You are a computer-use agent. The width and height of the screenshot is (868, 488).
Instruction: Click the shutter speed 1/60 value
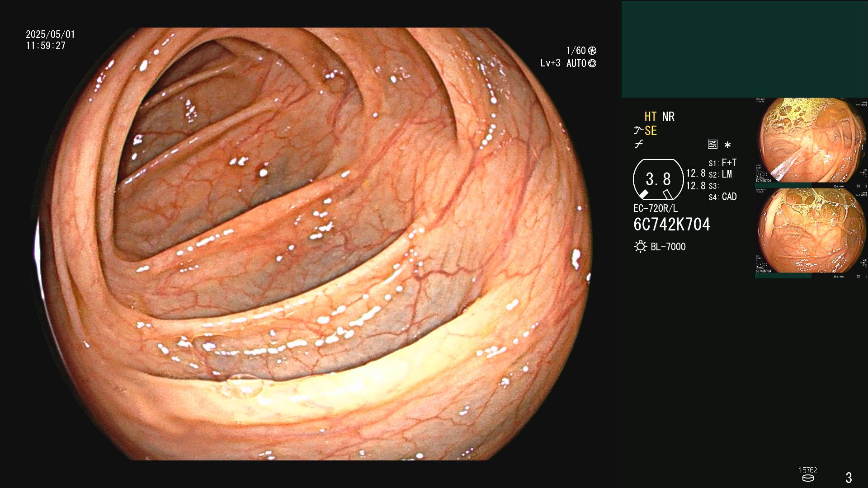point(576,51)
